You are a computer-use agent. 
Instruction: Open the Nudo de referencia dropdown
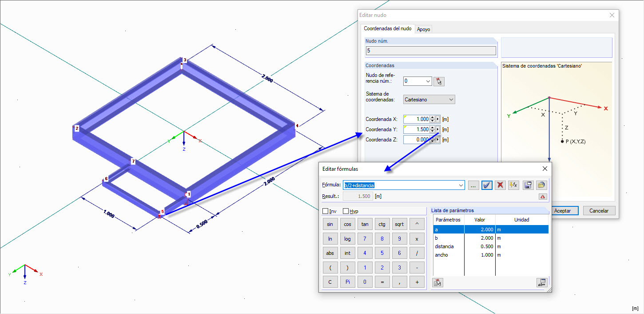click(x=428, y=81)
